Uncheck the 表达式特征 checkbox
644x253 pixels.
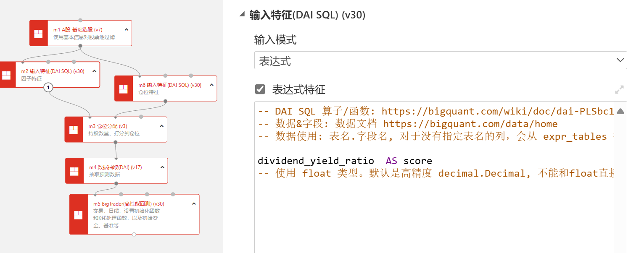click(x=260, y=89)
